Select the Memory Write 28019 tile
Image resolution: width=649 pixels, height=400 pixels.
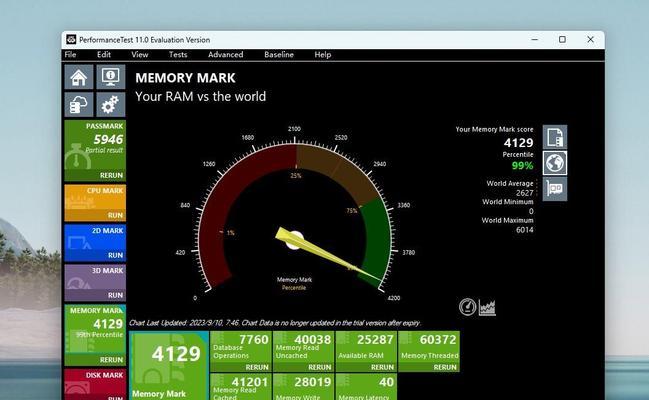tap(303, 387)
